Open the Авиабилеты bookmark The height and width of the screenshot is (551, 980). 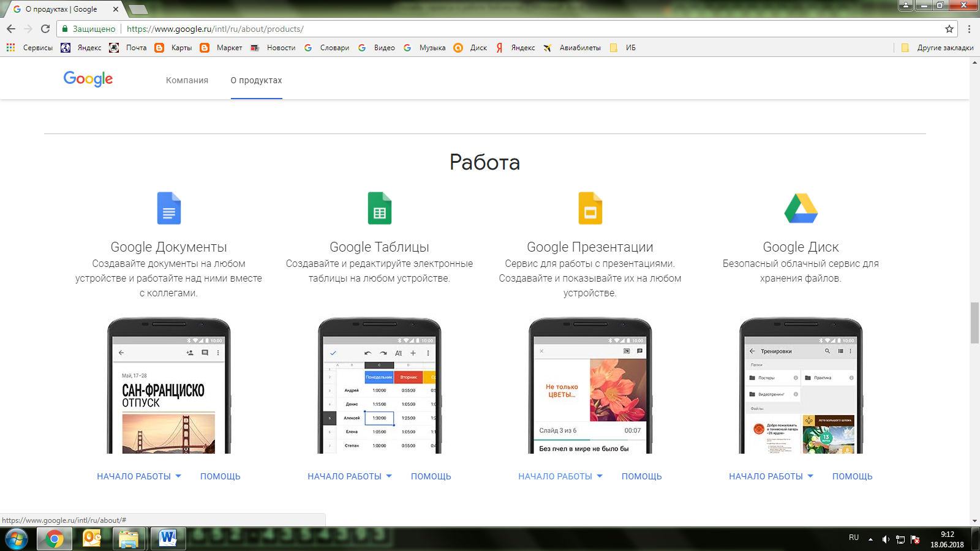571,48
